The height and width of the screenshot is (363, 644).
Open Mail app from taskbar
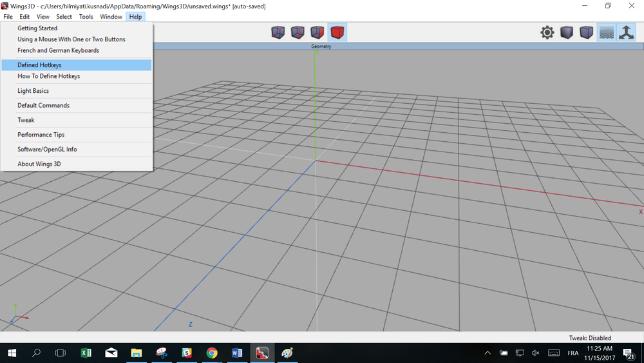(x=111, y=353)
